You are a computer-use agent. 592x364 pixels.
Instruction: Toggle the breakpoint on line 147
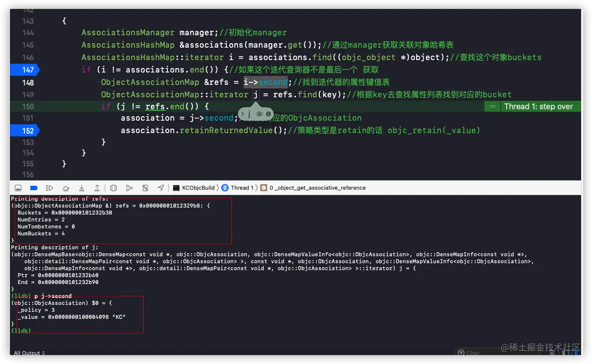[24, 70]
